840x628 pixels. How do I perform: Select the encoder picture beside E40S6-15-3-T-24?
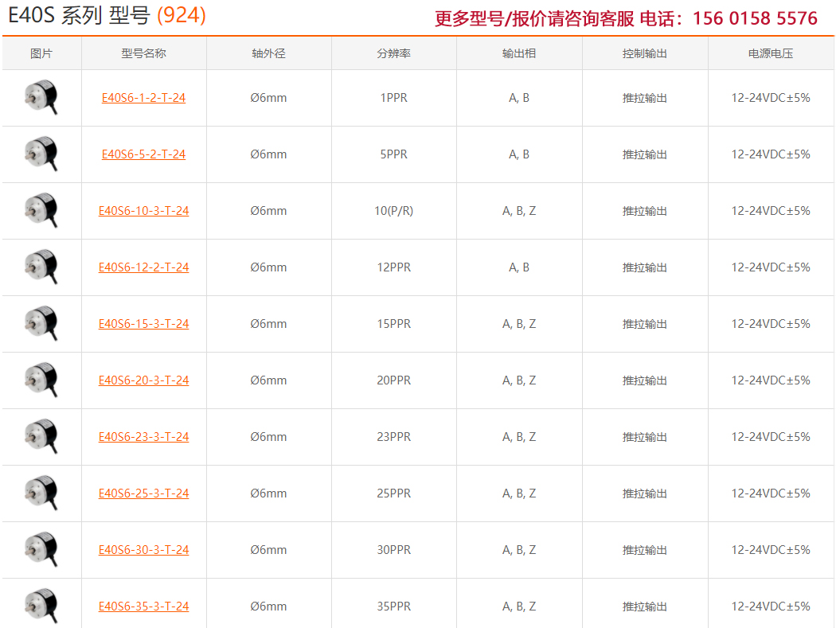click(x=41, y=324)
